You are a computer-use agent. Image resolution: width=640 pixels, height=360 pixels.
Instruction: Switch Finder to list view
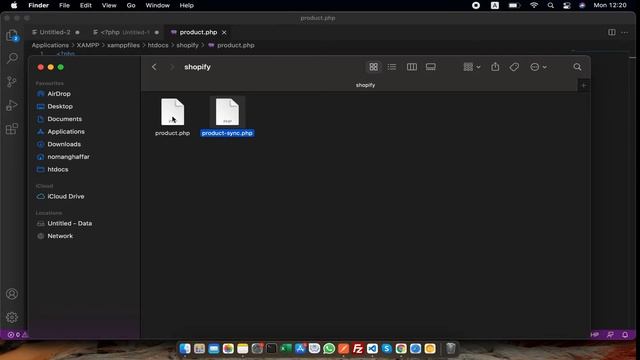[x=392, y=67]
